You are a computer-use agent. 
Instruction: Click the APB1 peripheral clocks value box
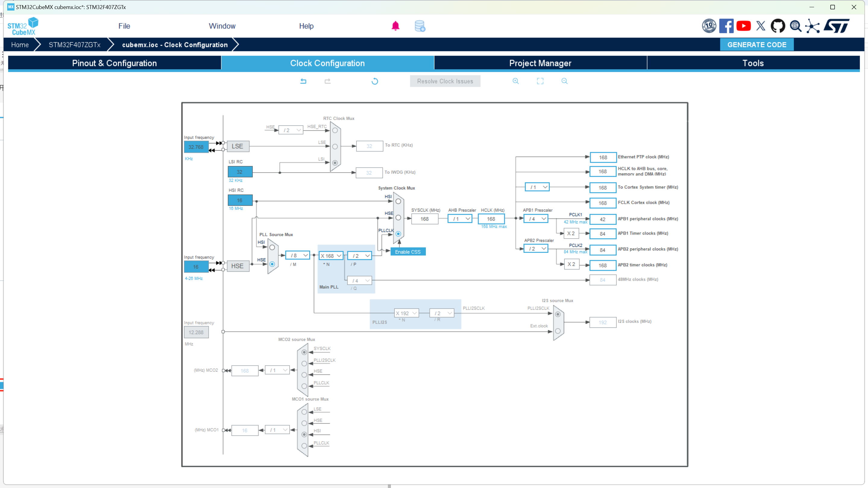(x=603, y=219)
